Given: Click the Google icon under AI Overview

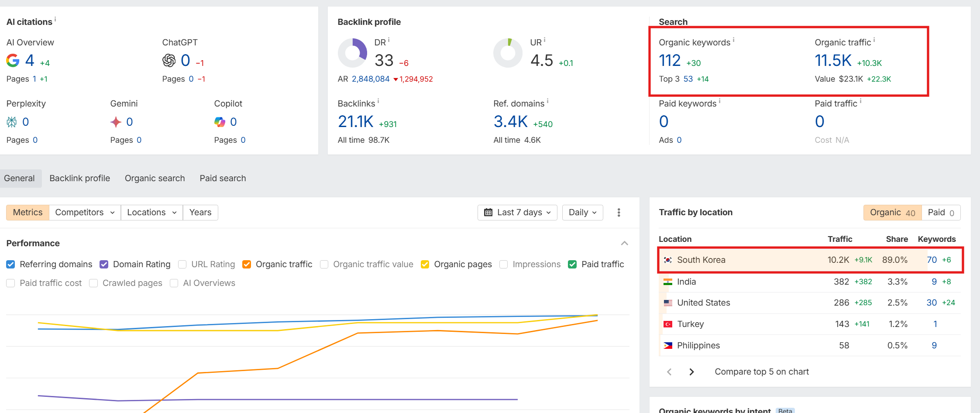Looking at the screenshot, I should 13,60.
